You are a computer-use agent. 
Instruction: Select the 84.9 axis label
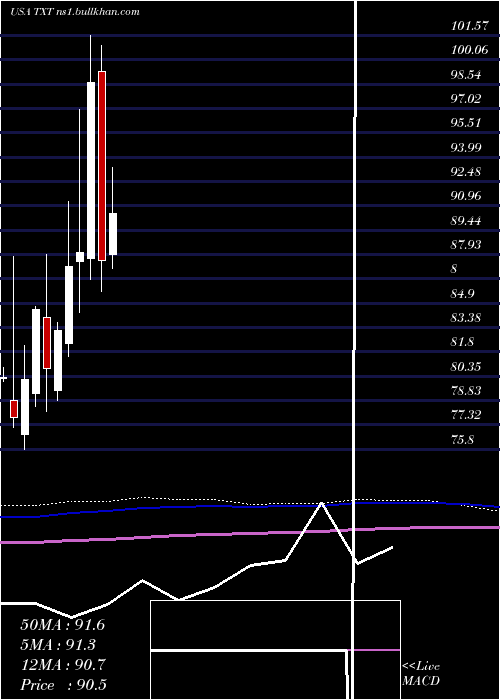pos(463,294)
